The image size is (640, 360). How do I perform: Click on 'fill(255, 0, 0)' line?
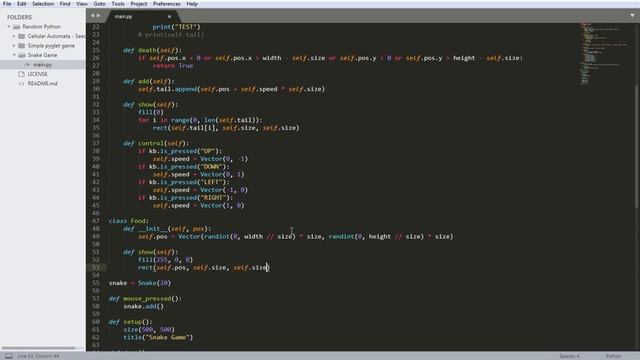tap(165, 260)
